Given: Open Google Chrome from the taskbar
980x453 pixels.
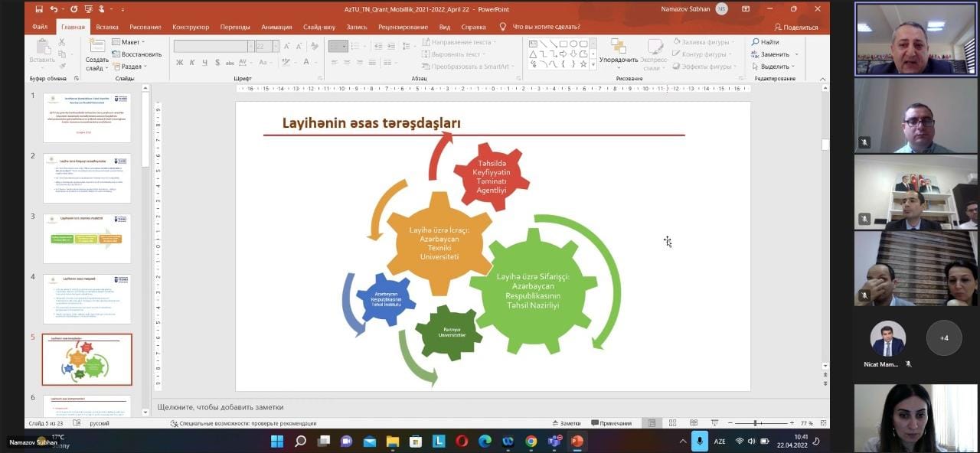Looking at the screenshot, I should coord(531,441).
